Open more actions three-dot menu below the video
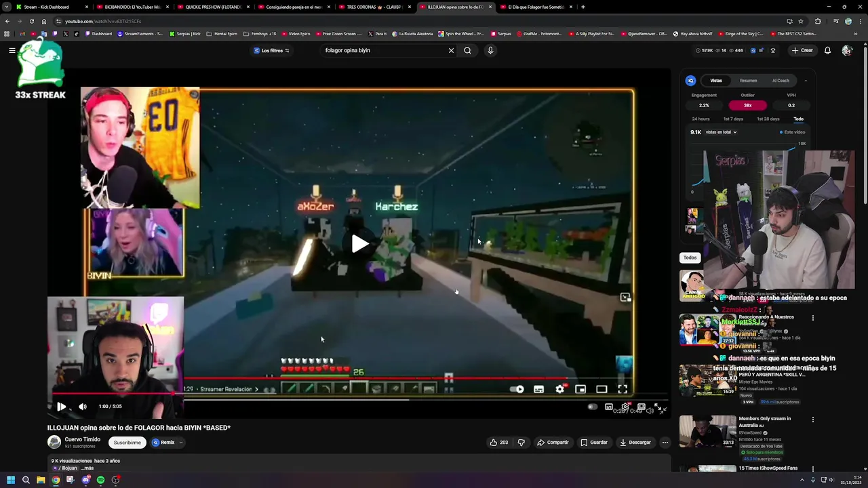The height and width of the screenshot is (488, 868). coord(665,443)
